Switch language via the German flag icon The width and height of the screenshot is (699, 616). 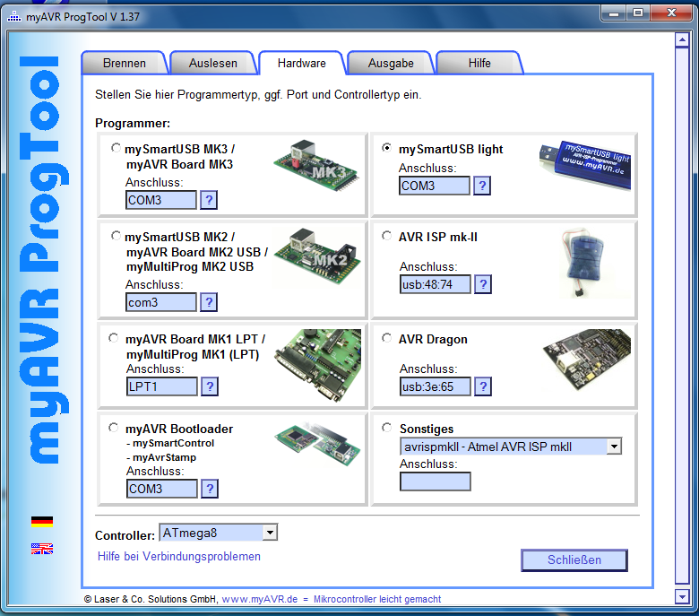[x=42, y=522]
